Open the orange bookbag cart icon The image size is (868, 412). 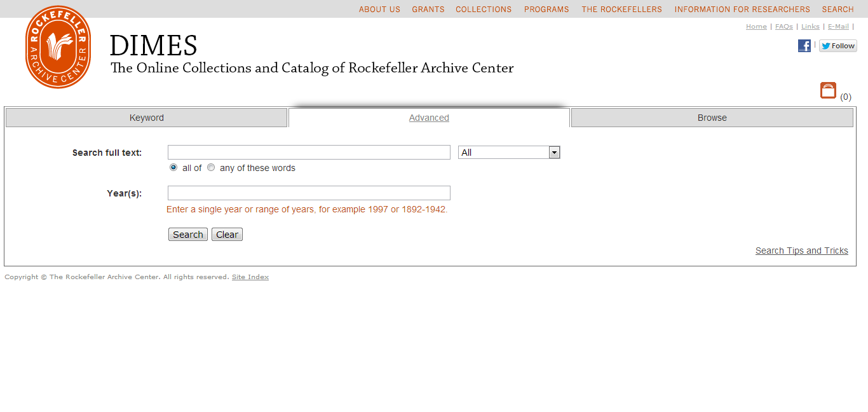tap(828, 90)
